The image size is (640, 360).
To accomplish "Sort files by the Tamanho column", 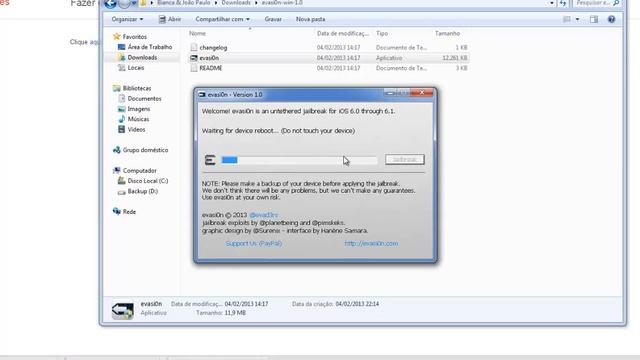I will pos(447,33).
